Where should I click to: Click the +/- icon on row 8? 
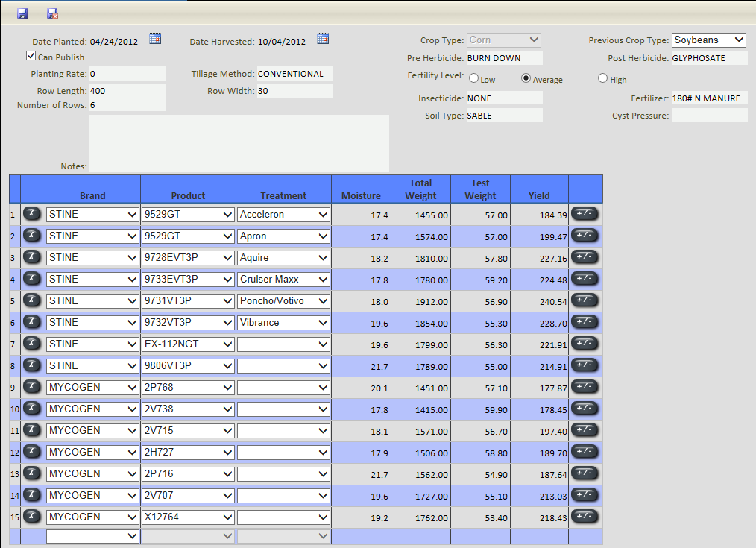tap(585, 365)
